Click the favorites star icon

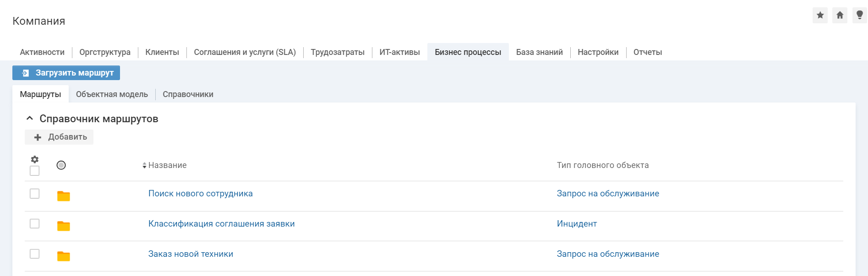[x=820, y=15]
